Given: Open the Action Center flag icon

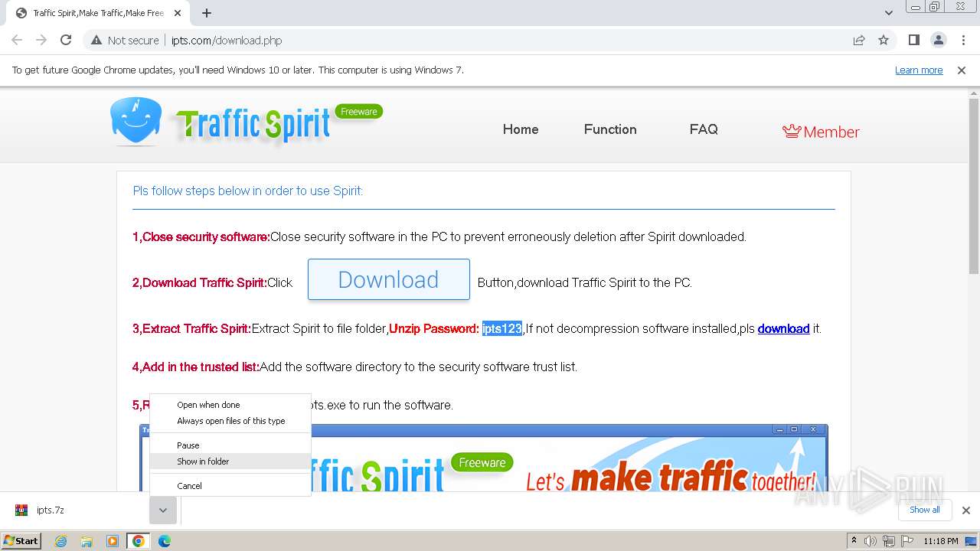Looking at the screenshot, I should [x=906, y=541].
